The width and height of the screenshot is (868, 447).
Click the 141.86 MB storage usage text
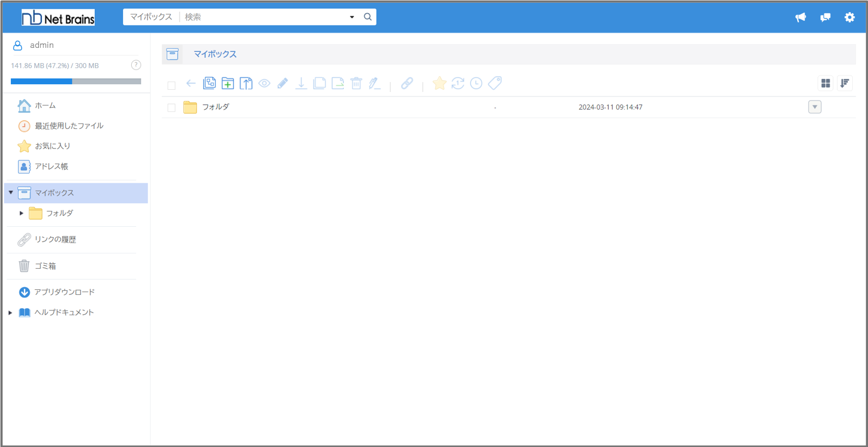pyautogui.click(x=54, y=66)
